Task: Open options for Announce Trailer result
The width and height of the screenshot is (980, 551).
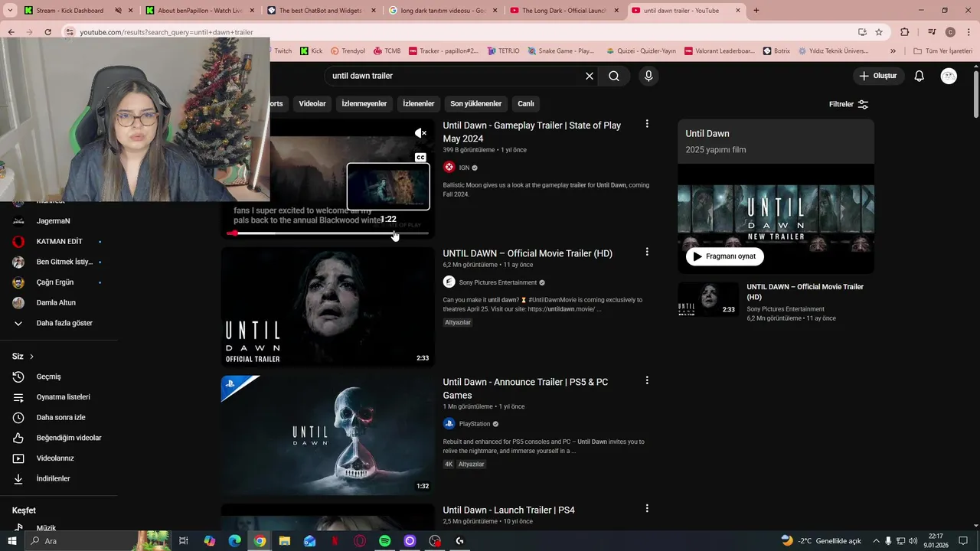Action: (647, 380)
